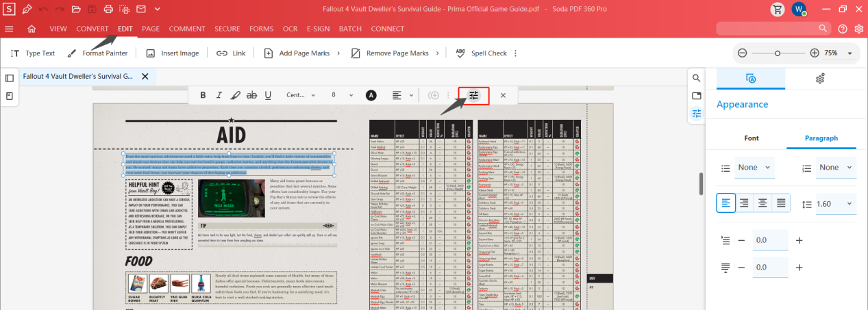Redo the last undone action
The image size is (868, 310).
(60, 10)
